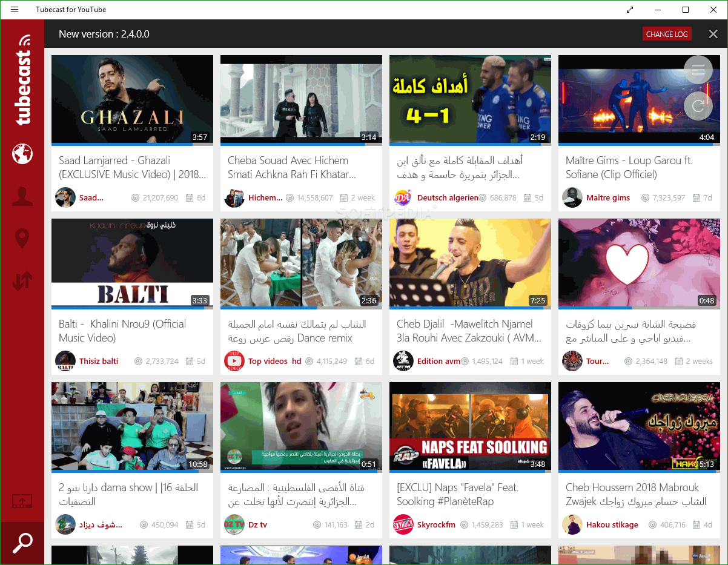Open the user account section in sidebar
Viewport: 728px width, 565px height.
point(22,196)
